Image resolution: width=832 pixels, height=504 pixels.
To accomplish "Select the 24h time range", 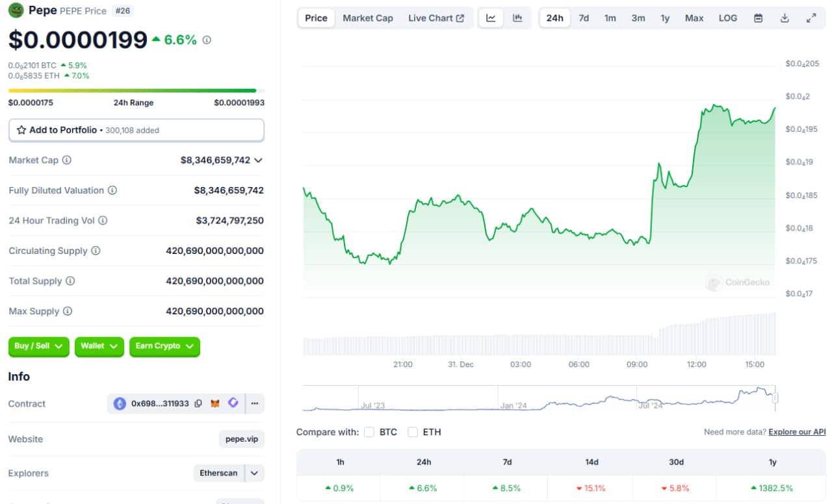I will [555, 18].
